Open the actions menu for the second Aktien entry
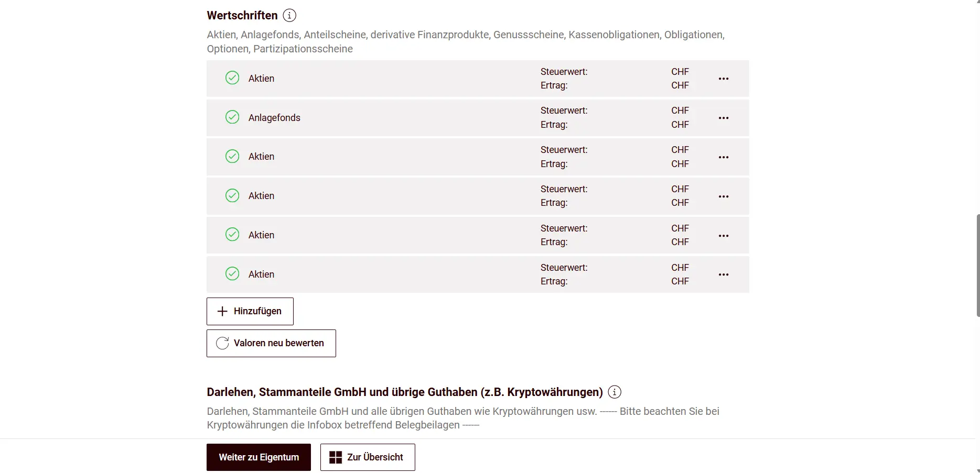 click(x=724, y=157)
